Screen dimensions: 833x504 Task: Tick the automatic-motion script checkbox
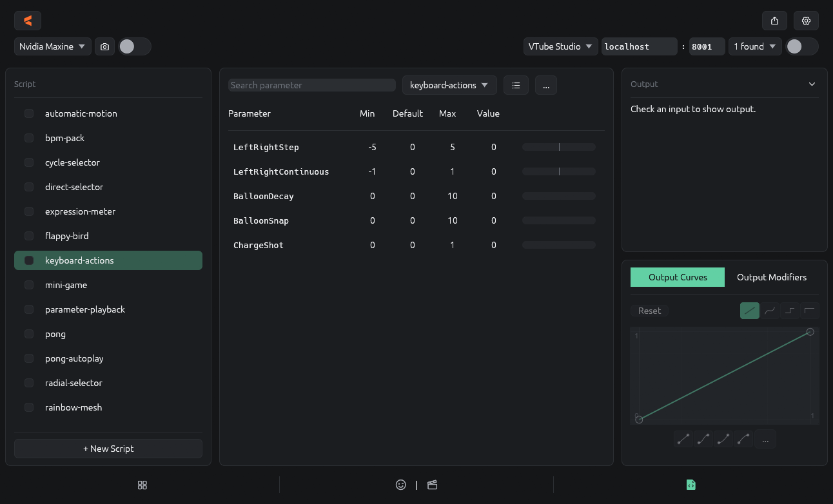click(x=29, y=113)
